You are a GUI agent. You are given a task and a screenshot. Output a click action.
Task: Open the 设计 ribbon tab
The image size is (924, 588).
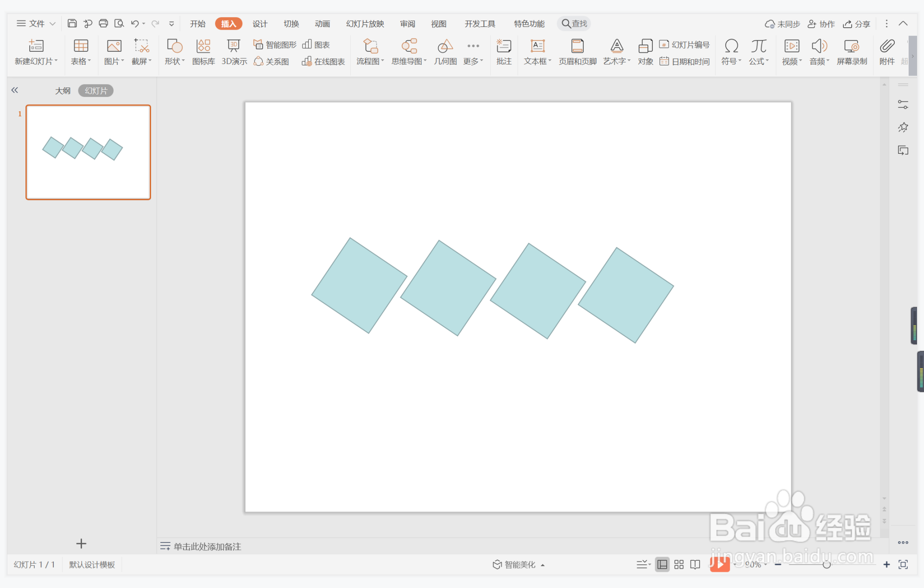pos(259,24)
